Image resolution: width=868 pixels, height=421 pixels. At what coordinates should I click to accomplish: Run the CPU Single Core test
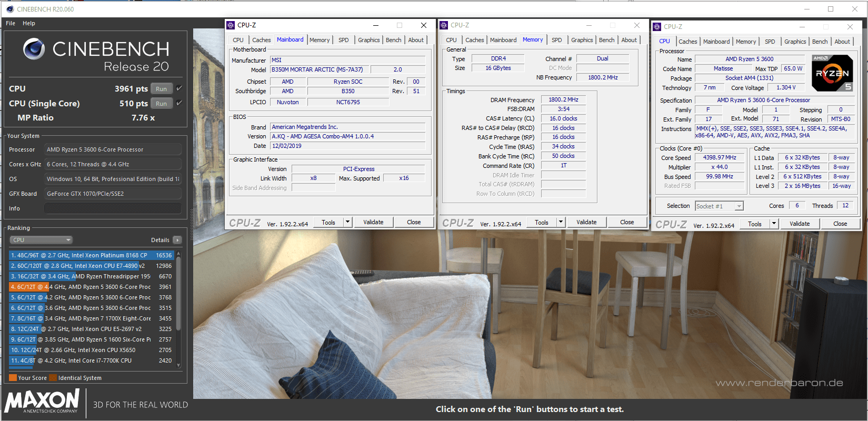pyautogui.click(x=162, y=104)
